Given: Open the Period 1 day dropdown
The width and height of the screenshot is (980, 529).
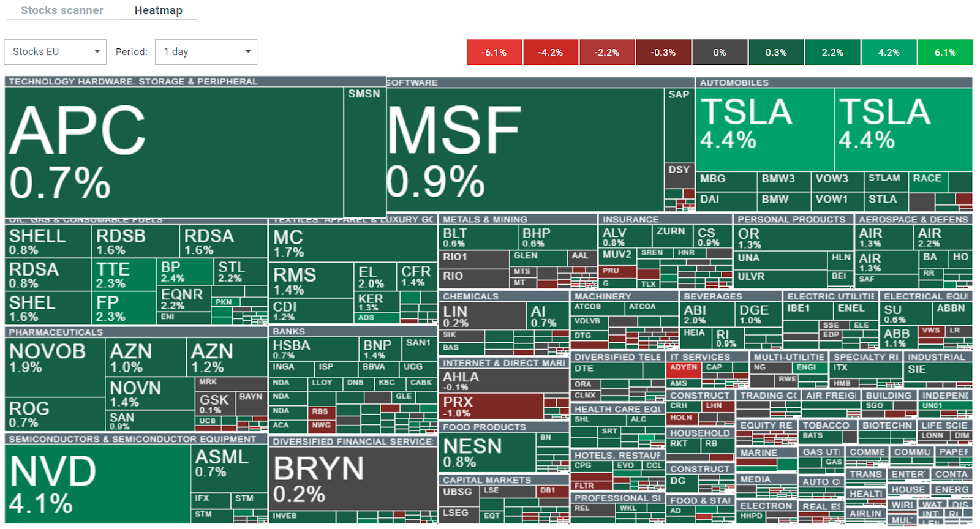Looking at the screenshot, I should [206, 52].
